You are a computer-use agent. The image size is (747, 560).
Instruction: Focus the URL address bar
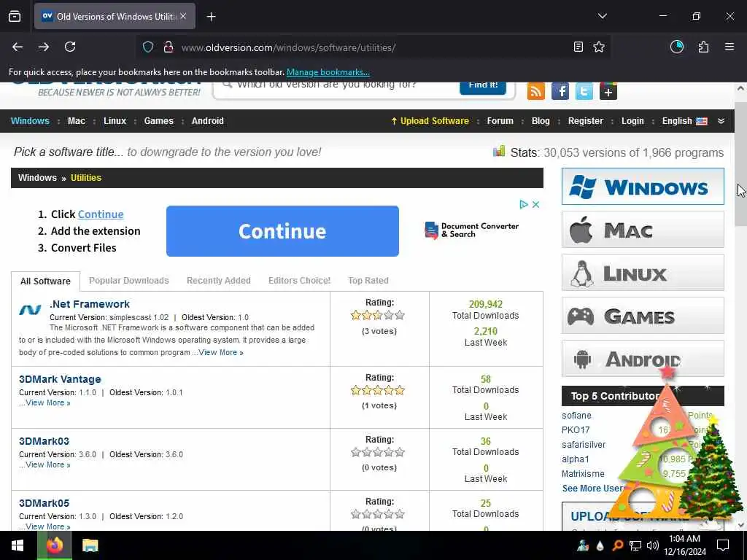coord(371,47)
